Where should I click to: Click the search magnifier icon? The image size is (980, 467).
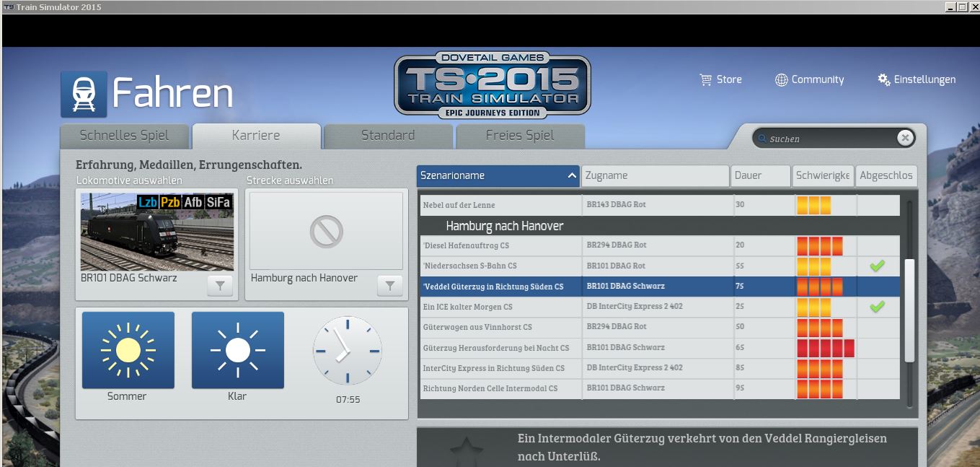tap(762, 139)
